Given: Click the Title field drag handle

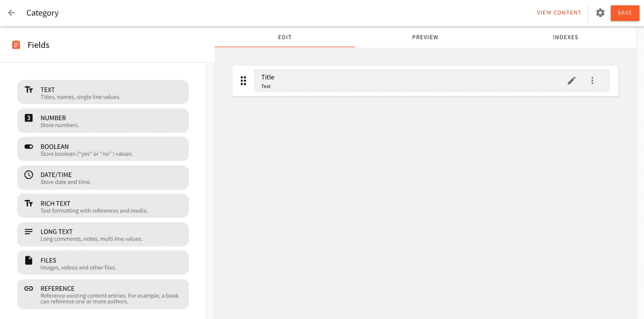Looking at the screenshot, I should [243, 80].
